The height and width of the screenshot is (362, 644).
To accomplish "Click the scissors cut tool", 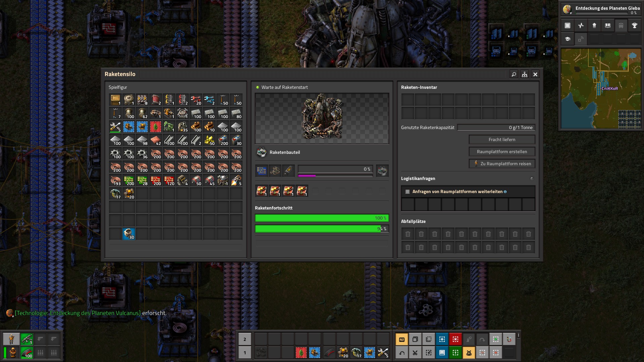I will point(415,353).
